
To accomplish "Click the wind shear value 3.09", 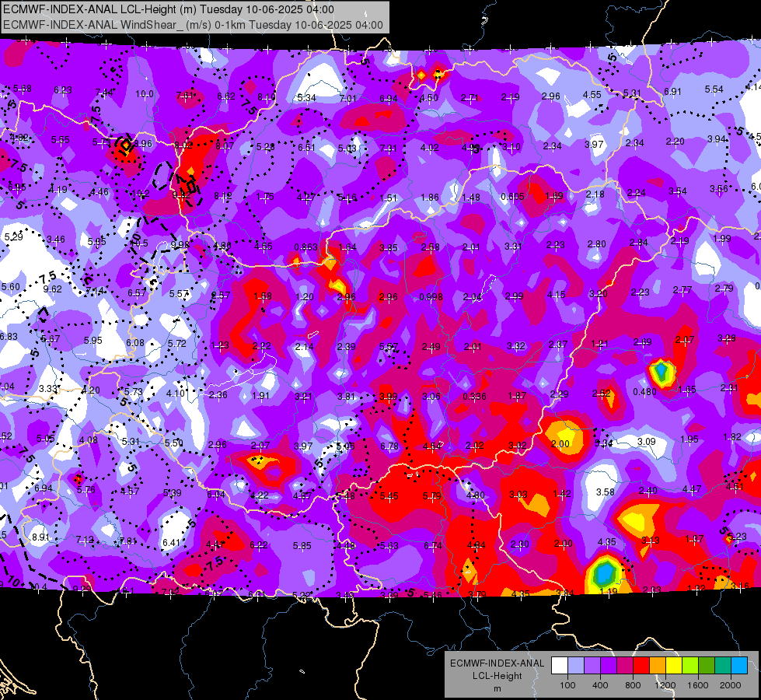I will click(x=647, y=441).
